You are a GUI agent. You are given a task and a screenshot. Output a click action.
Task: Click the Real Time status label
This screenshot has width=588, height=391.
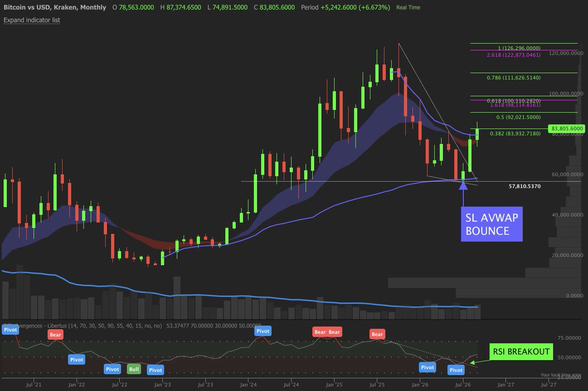(408, 8)
